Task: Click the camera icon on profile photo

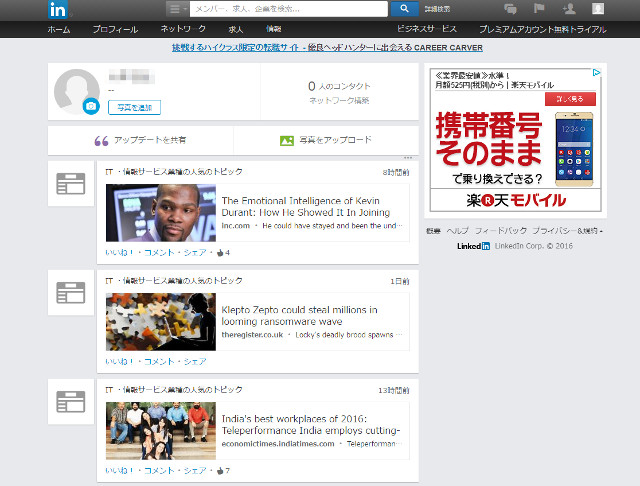Action: (x=91, y=107)
